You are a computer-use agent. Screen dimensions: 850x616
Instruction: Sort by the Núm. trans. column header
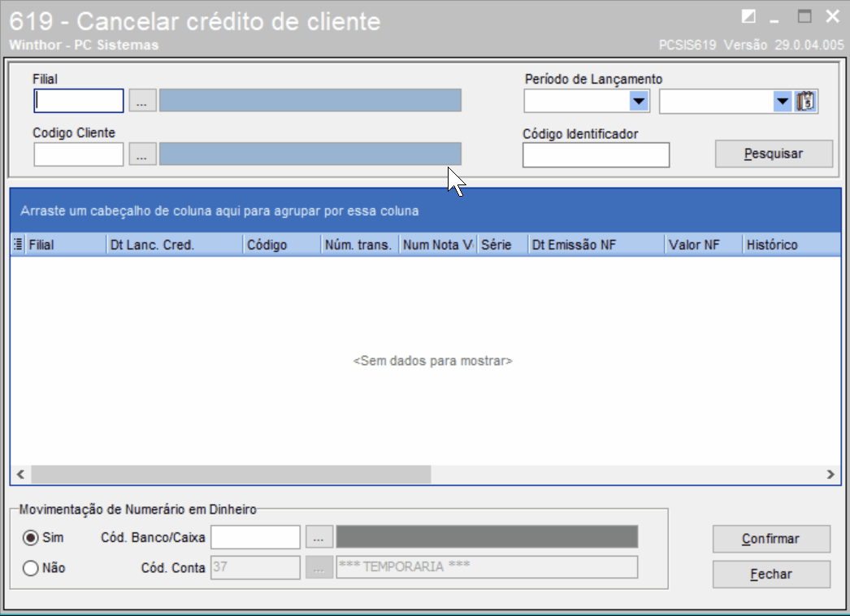360,245
